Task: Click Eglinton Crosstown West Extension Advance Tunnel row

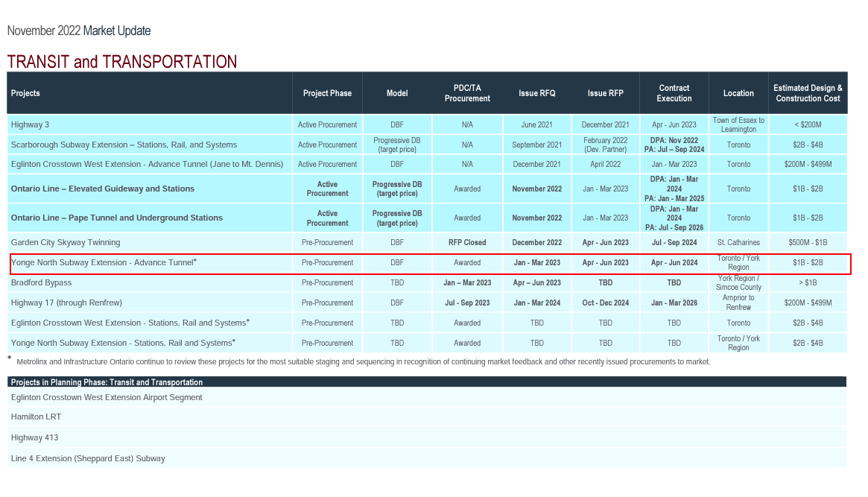Action: 427,165
